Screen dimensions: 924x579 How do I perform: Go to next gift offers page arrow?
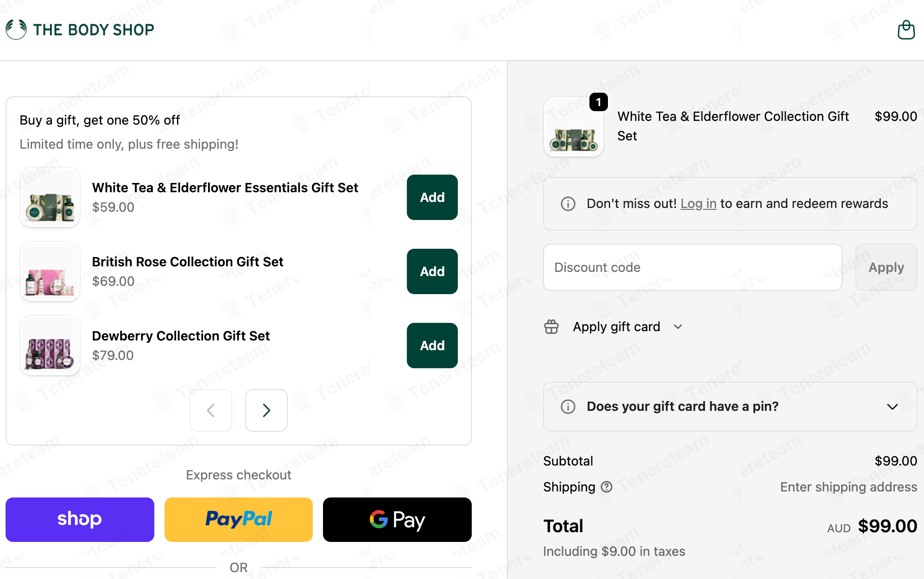tap(266, 410)
